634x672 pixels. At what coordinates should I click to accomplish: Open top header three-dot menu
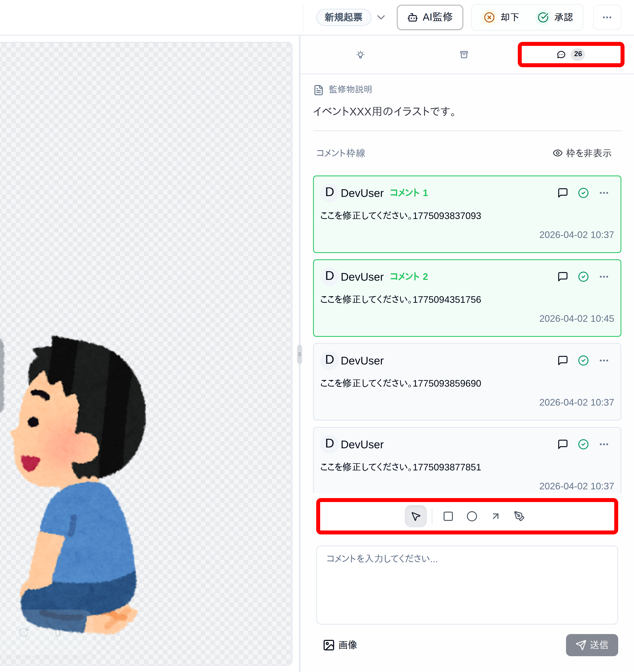pos(607,17)
